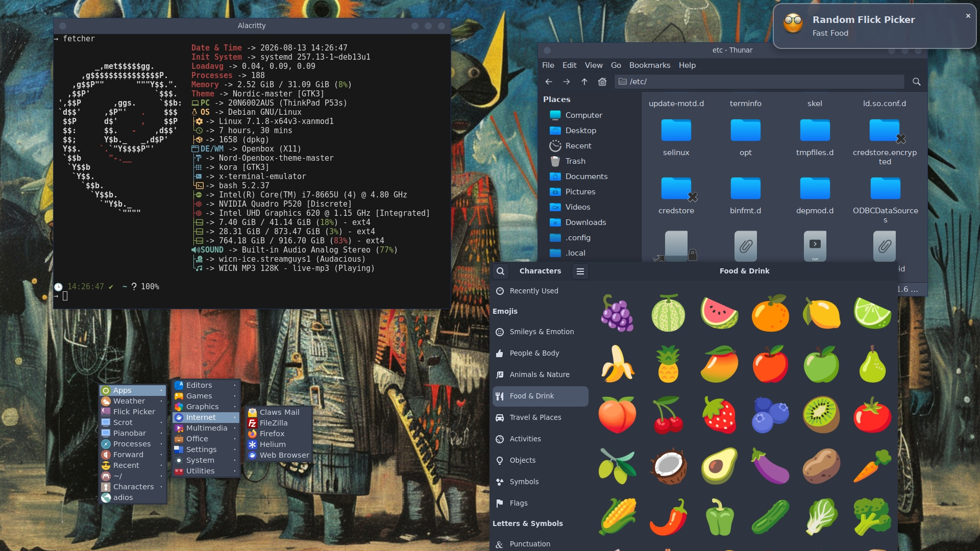This screenshot has width=980, height=551.
Task: Select the watermelon slice emoji
Action: [719, 313]
